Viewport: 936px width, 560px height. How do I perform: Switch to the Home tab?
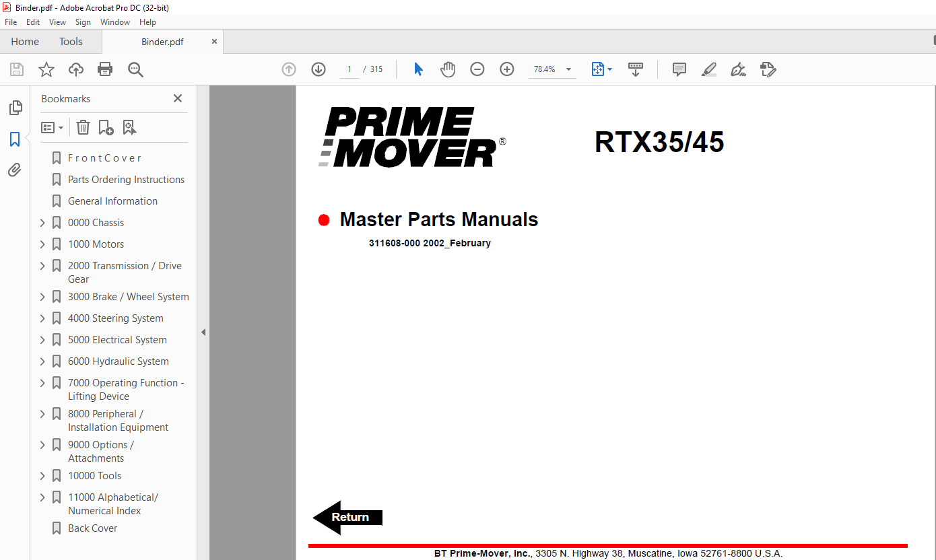tap(25, 42)
